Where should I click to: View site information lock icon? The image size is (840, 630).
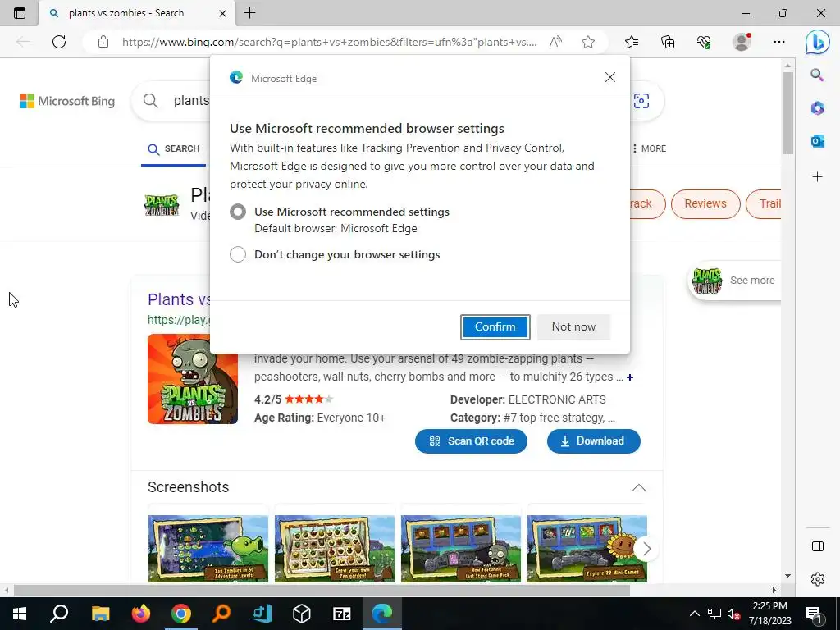(x=103, y=42)
